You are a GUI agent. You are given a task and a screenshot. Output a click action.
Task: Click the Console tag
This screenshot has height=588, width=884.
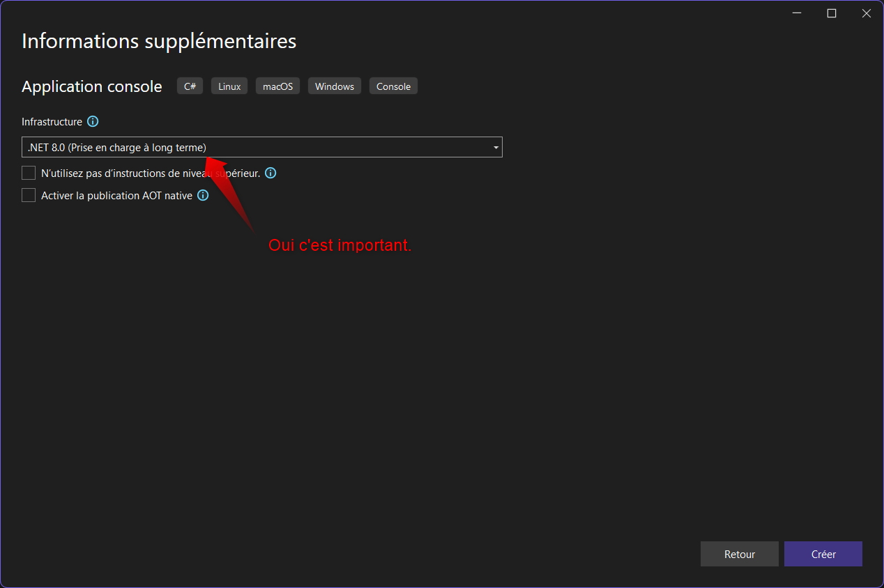pyautogui.click(x=393, y=86)
